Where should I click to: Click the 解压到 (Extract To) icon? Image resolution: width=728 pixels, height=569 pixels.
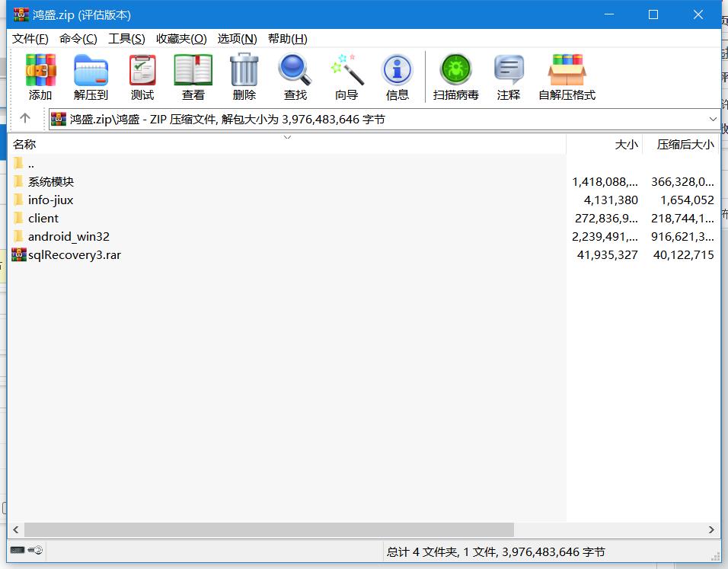pyautogui.click(x=91, y=71)
